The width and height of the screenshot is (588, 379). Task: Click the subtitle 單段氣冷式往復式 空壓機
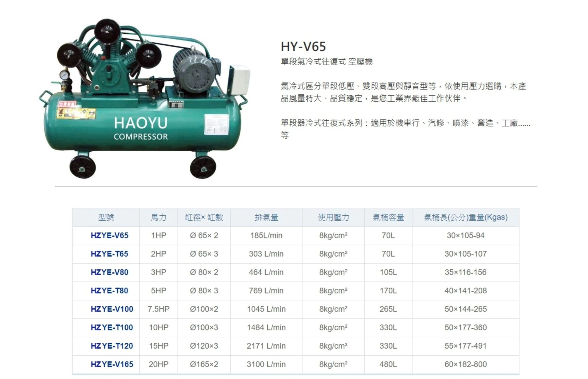click(x=326, y=62)
